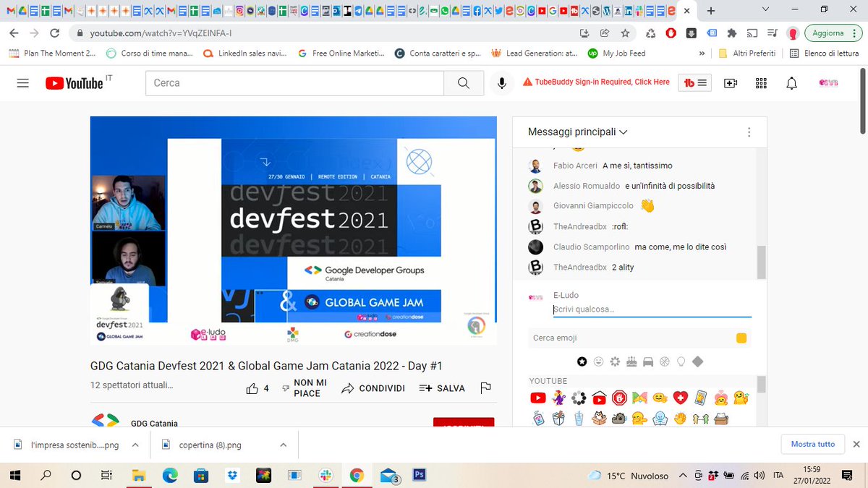Open chat options three-dot menu
The height and width of the screenshot is (488, 868).
point(749,132)
